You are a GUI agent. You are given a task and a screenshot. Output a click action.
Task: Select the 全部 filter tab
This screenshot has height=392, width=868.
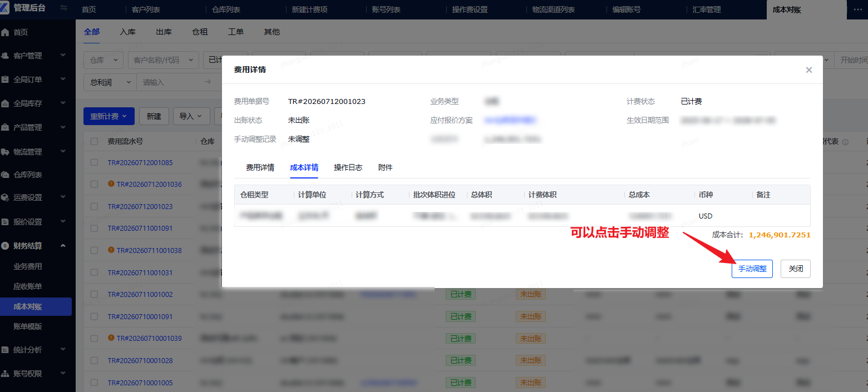point(92,32)
